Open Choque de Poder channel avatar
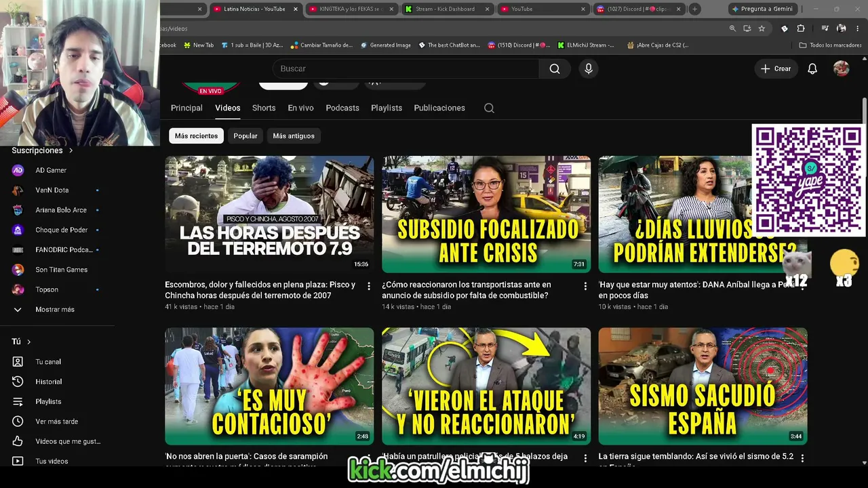 tap(18, 230)
